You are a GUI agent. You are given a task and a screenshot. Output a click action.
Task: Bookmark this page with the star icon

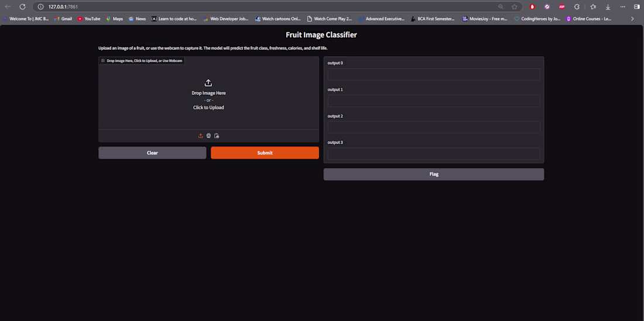coord(514,6)
